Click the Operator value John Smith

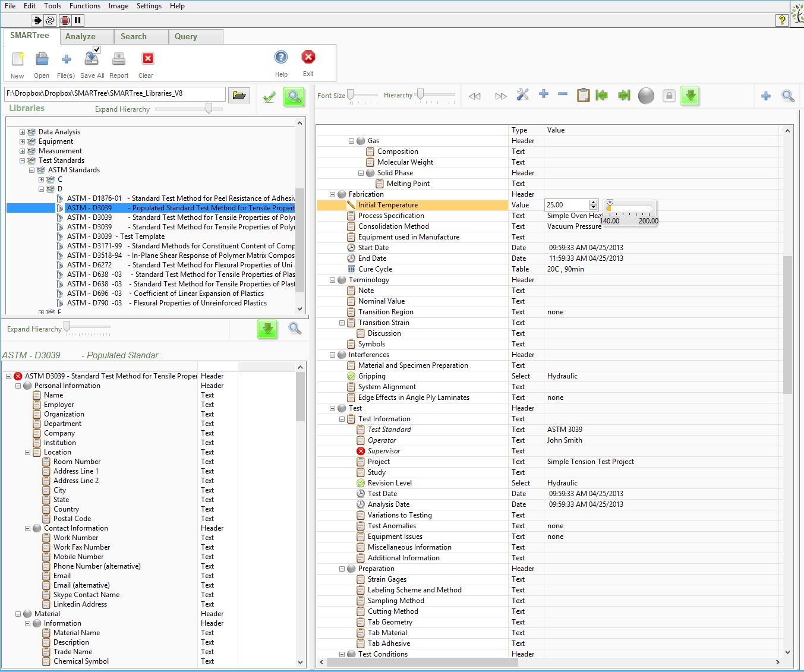(565, 440)
